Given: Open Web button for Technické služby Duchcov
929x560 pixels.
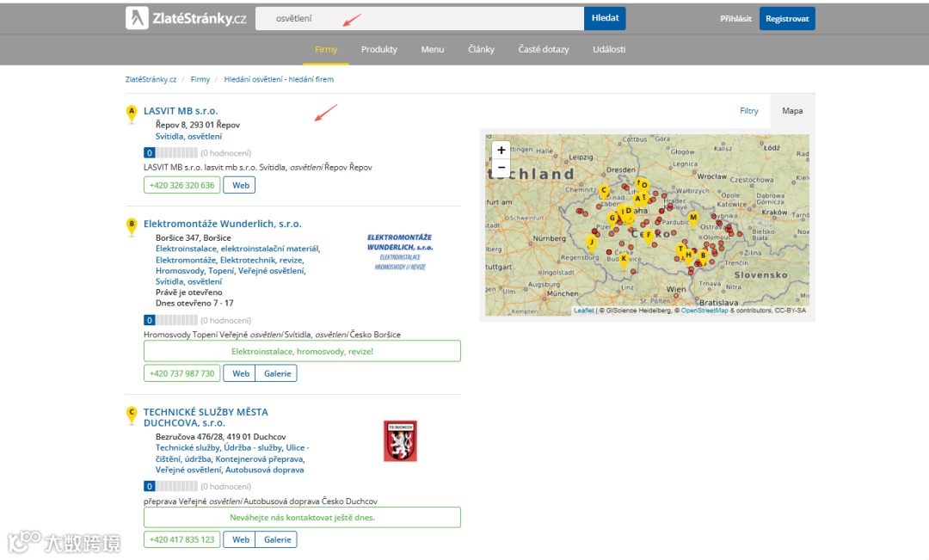Looking at the screenshot, I should 239,539.
